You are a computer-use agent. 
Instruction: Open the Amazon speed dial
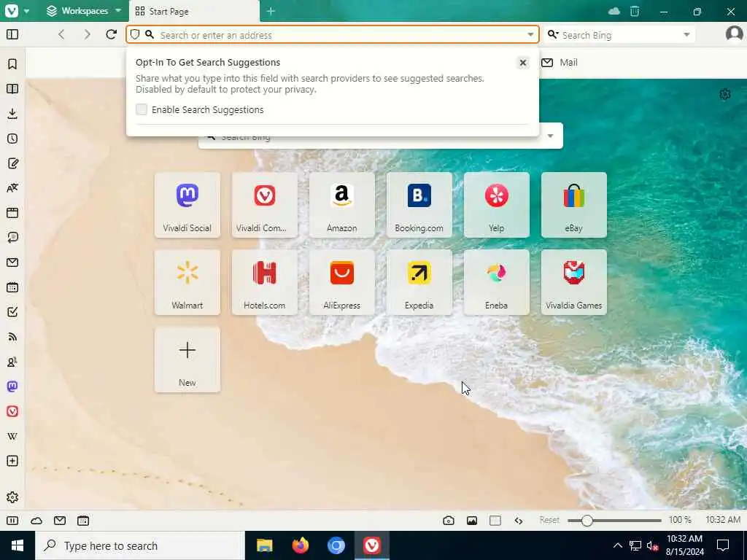click(341, 205)
